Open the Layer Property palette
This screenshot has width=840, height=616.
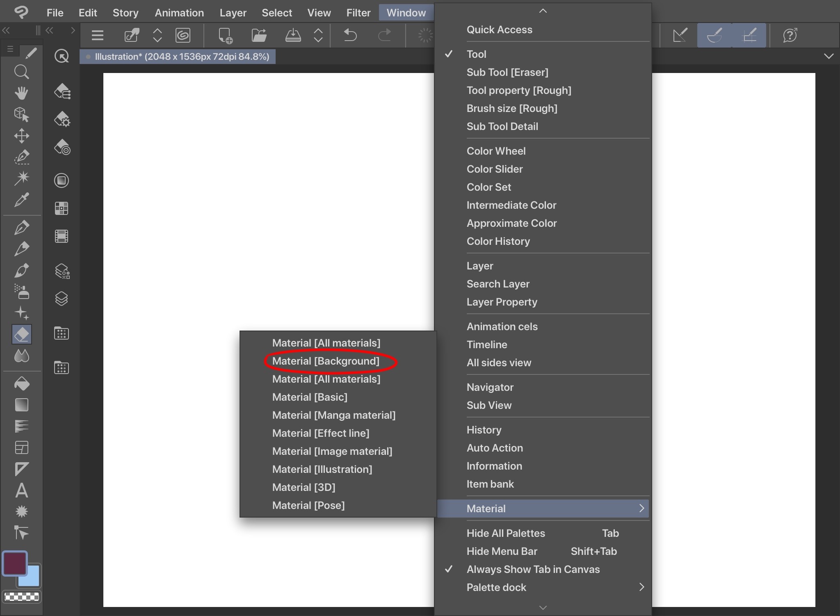coord(543,302)
